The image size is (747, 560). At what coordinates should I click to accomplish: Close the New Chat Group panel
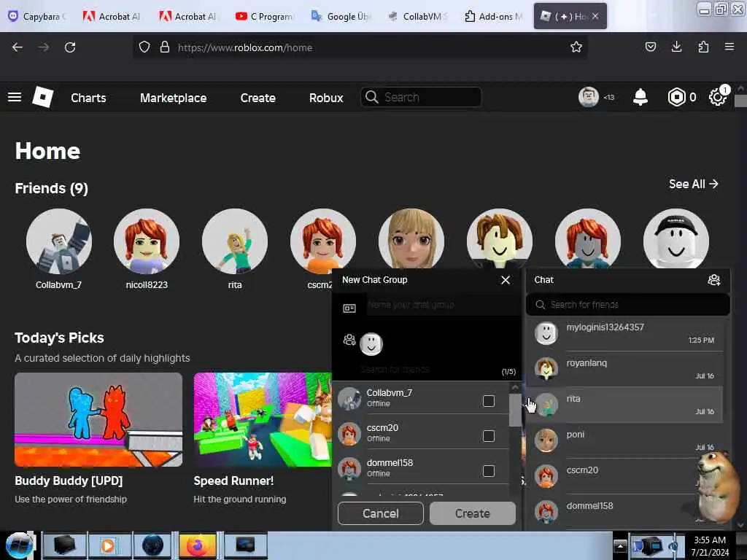click(x=506, y=280)
